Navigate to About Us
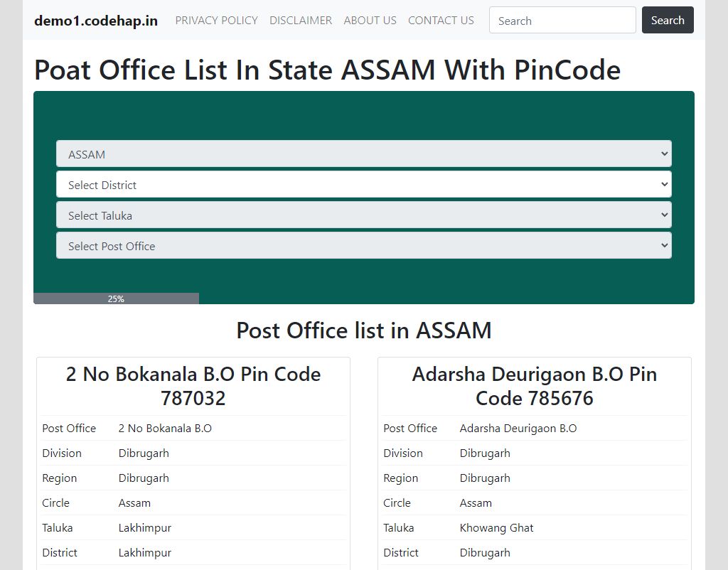 (x=370, y=21)
